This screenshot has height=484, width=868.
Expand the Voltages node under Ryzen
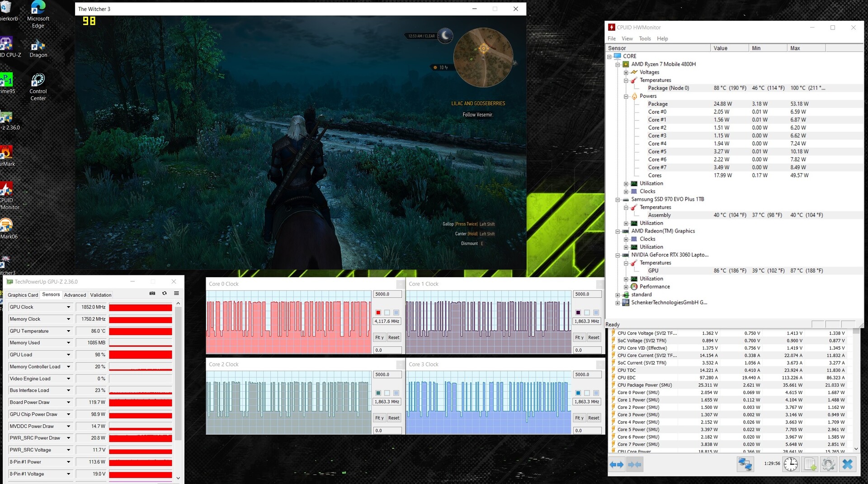point(626,72)
